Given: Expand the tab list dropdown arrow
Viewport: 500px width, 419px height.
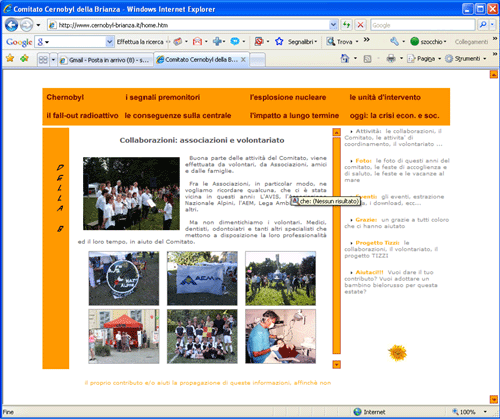Looking at the screenshot, I should tap(53, 60).
